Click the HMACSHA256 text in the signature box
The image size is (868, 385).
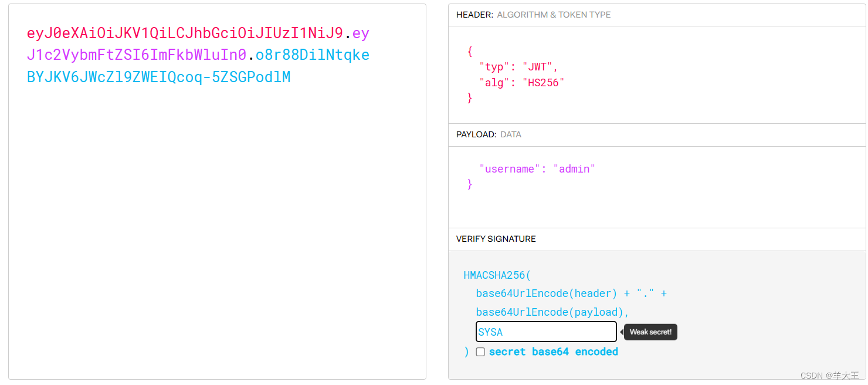(x=497, y=275)
